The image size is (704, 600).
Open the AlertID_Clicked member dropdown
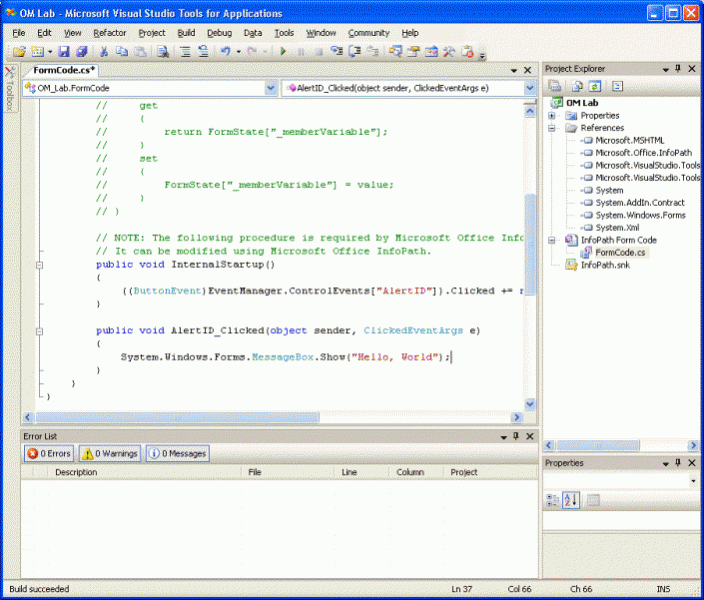click(x=530, y=88)
